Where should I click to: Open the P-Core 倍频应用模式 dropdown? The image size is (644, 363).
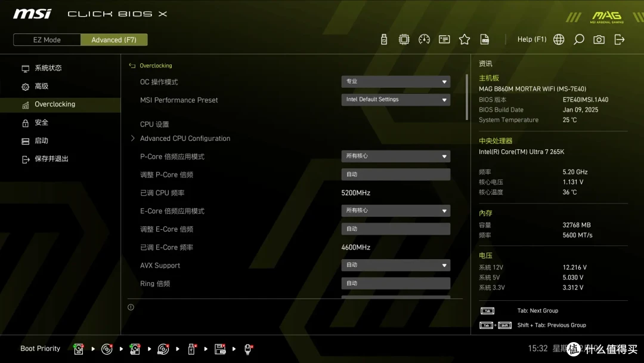(395, 156)
